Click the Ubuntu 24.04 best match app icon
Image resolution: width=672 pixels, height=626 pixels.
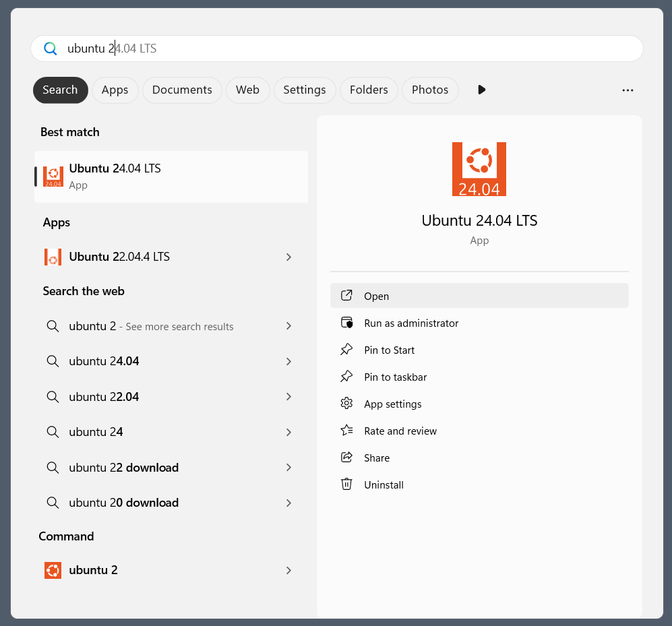tap(53, 177)
